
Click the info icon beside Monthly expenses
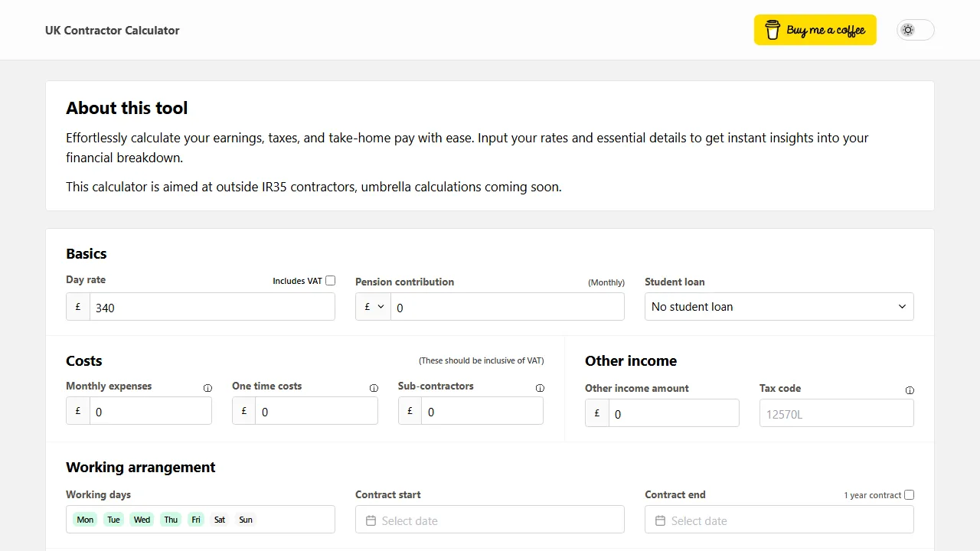point(207,387)
